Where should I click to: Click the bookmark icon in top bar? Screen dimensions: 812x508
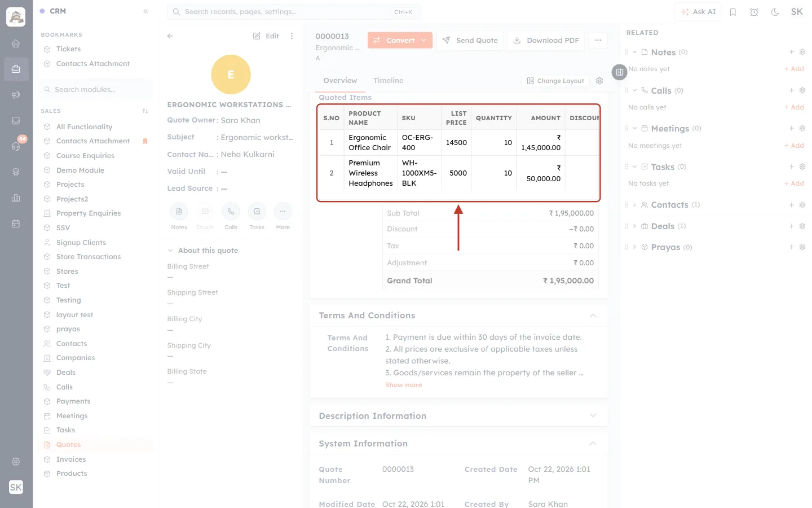732,12
